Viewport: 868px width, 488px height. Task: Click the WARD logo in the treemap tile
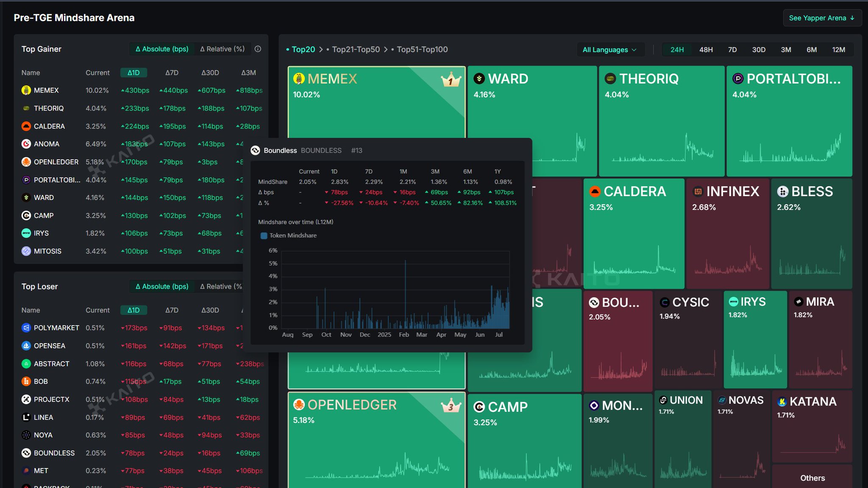pos(479,78)
